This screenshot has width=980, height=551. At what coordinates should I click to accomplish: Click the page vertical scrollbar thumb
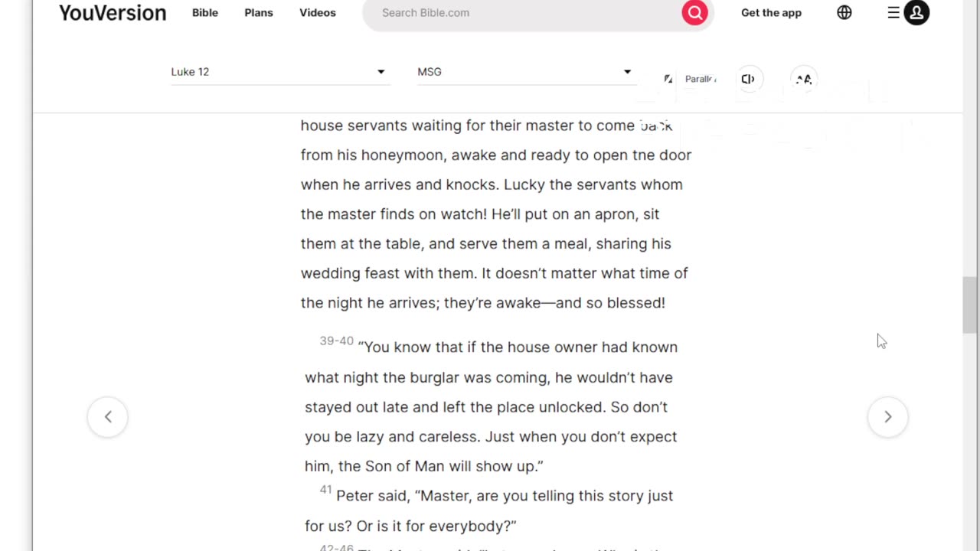970,305
